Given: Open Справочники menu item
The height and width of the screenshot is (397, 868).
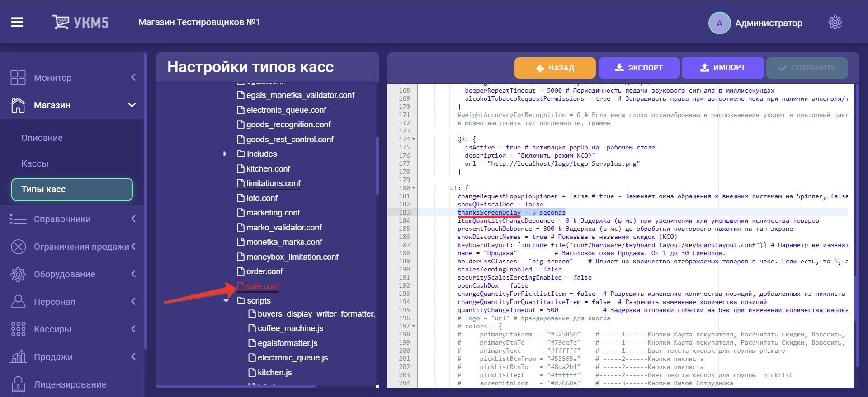Looking at the screenshot, I should (62, 219).
